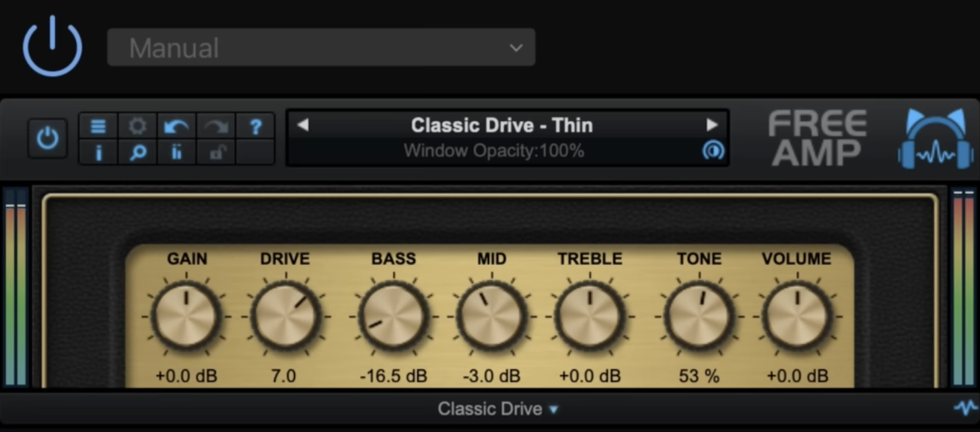
Task: Click the DRIVE knob
Action: 286,316
